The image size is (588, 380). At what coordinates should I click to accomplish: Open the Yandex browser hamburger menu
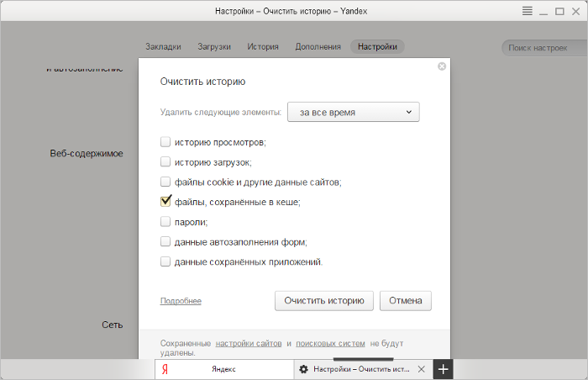[x=527, y=11]
